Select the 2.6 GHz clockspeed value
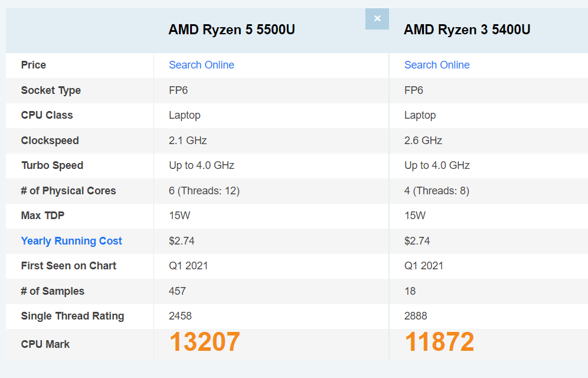This screenshot has width=588, height=378. pyautogui.click(x=423, y=141)
